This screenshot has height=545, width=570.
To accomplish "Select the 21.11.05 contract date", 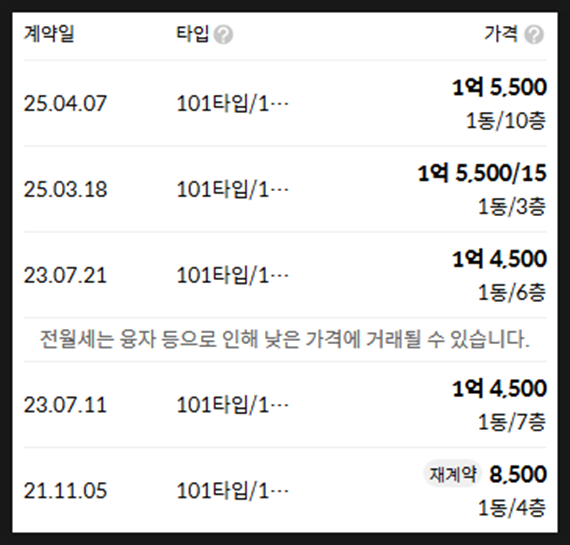I will coord(65,490).
